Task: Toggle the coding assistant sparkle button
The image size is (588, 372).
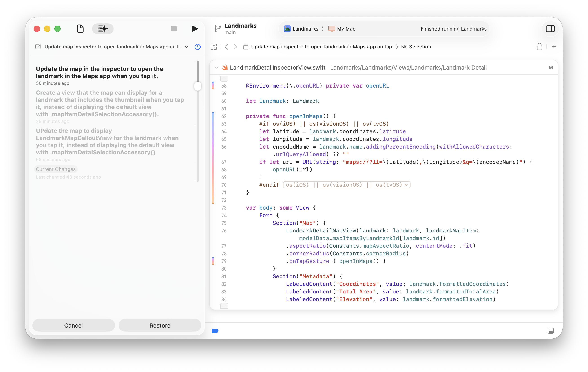Action: click(103, 29)
